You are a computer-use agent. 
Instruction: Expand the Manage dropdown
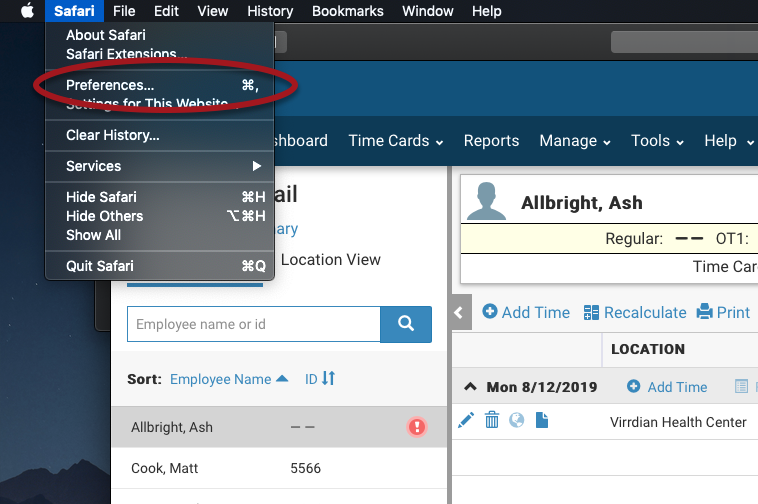click(575, 141)
